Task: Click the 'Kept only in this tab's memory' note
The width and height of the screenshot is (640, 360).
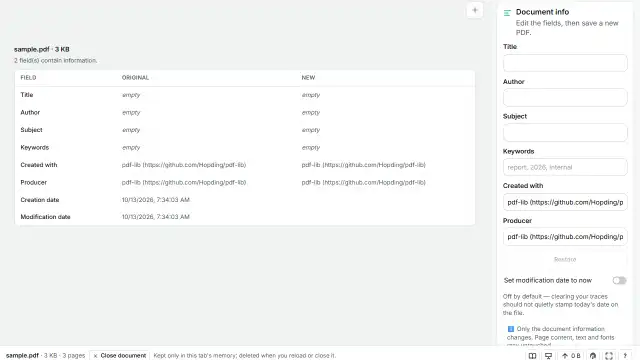Action: [244, 356]
